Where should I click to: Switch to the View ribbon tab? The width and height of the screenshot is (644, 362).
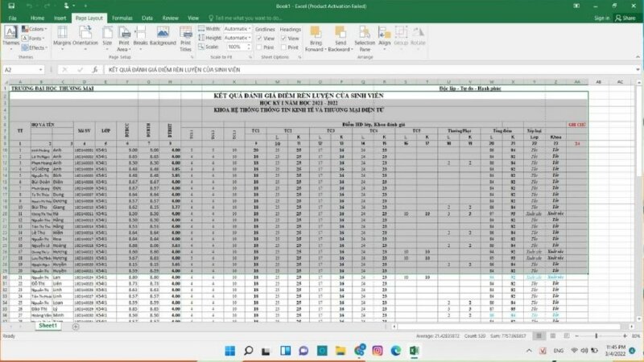(193, 18)
